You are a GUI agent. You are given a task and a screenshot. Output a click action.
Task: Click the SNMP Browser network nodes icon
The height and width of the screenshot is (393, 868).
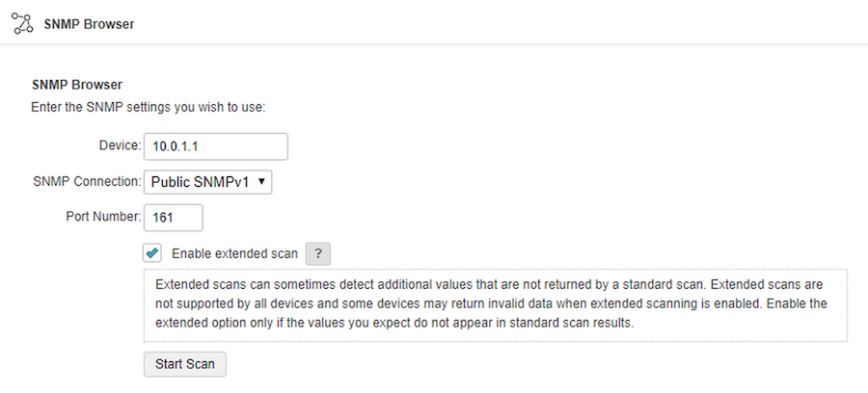pyautogui.click(x=23, y=24)
